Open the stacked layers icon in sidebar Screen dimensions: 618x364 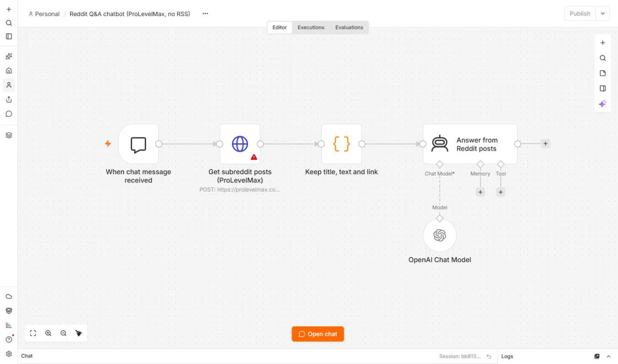pyautogui.click(x=9, y=135)
